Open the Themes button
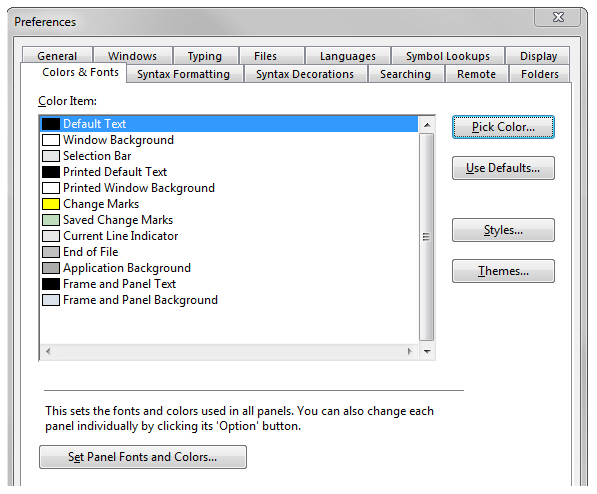 [503, 271]
